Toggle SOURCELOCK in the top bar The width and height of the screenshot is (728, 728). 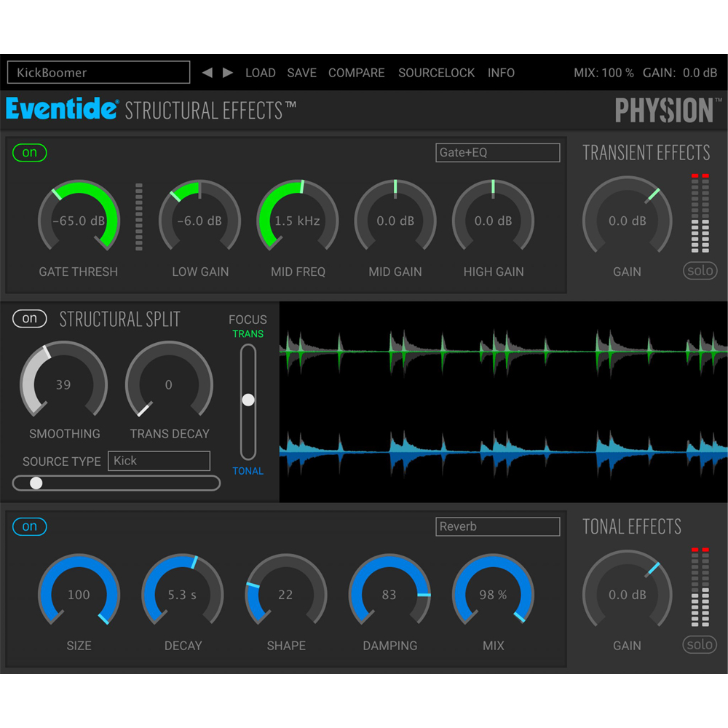click(436, 73)
